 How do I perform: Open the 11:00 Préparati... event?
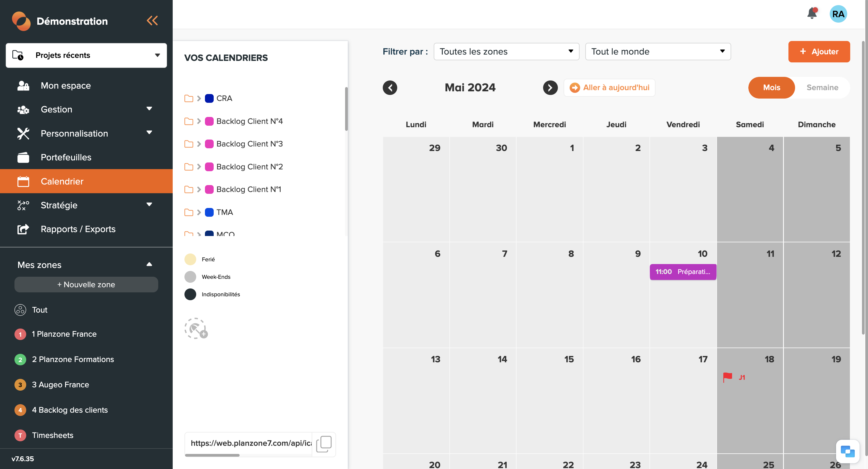(683, 272)
